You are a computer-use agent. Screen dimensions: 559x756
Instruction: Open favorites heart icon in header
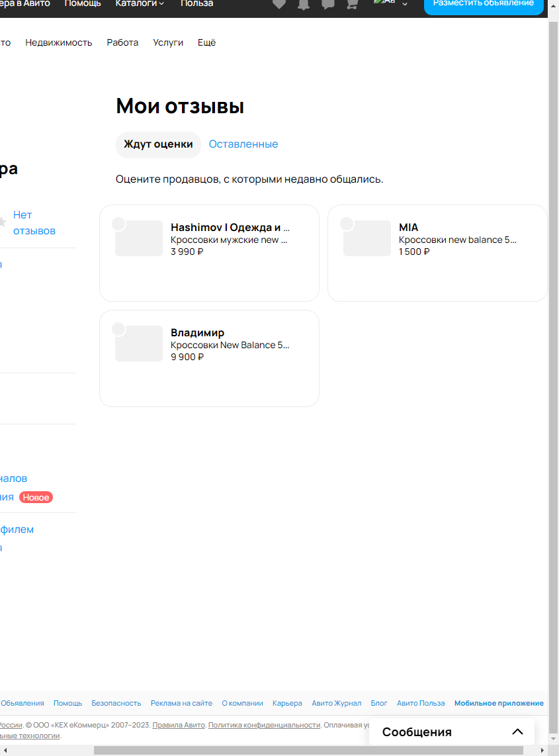pos(279,4)
